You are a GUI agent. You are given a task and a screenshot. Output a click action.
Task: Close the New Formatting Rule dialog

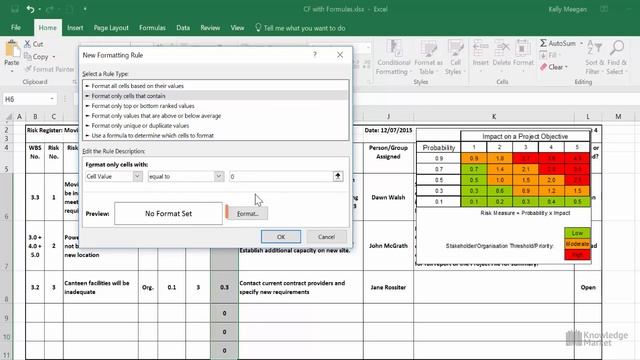tap(340, 55)
